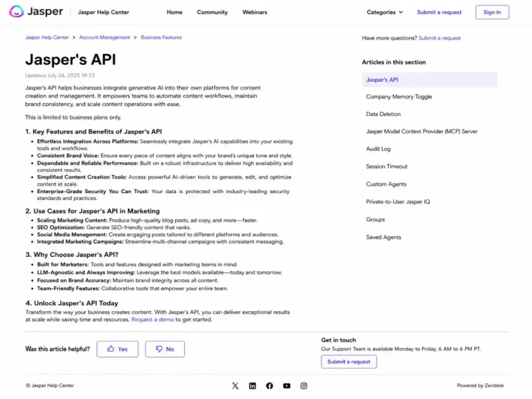
Task: Click 'Effortless Integration Across Platforms:' bullet
Action: (x=87, y=141)
